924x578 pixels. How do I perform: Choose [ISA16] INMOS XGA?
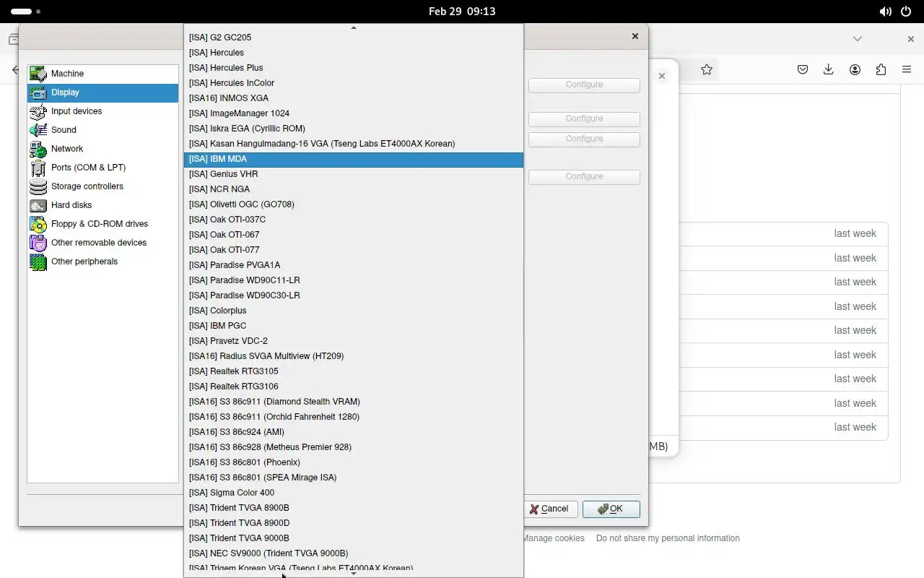tap(354, 98)
